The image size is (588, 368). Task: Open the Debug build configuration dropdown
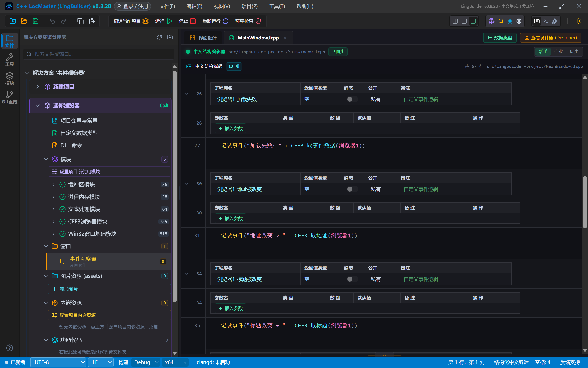pyautogui.click(x=146, y=362)
